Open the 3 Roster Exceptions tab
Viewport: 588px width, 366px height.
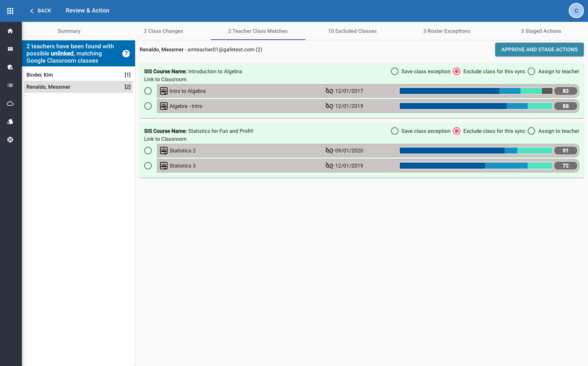click(446, 31)
